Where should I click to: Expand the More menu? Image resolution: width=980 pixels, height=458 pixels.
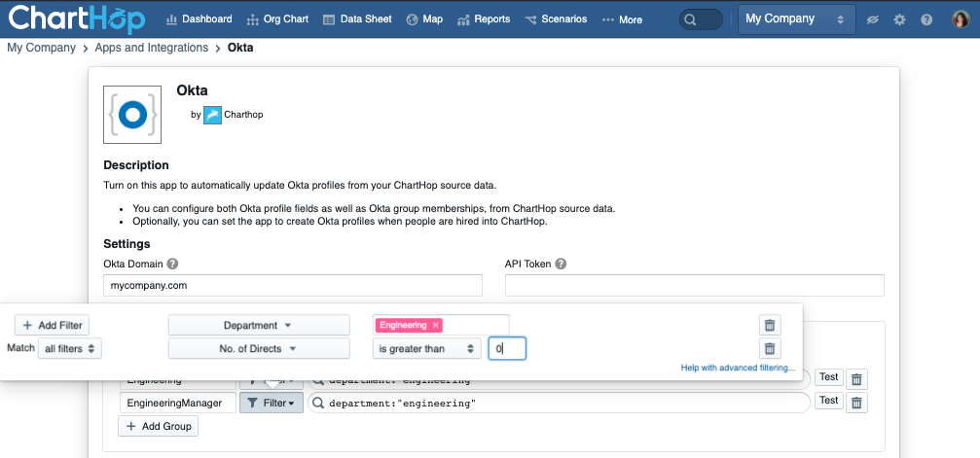(622, 20)
